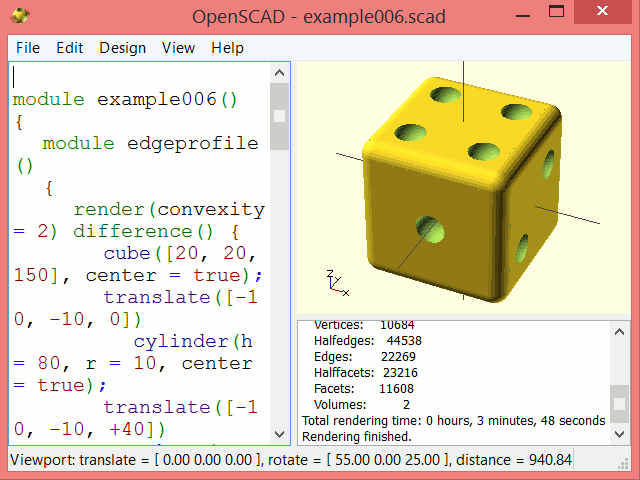The width and height of the screenshot is (640, 480).
Task: Click the Viewport status bar text
Action: point(291,460)
